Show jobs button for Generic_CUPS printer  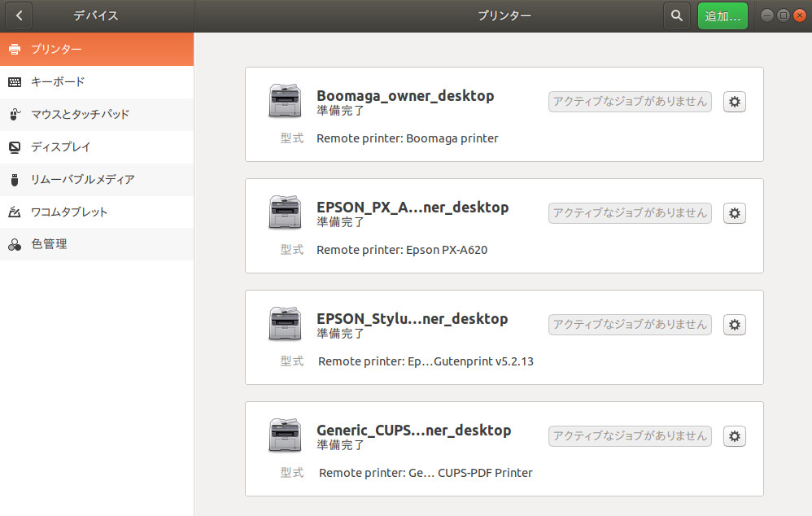[x=630, y=436]
